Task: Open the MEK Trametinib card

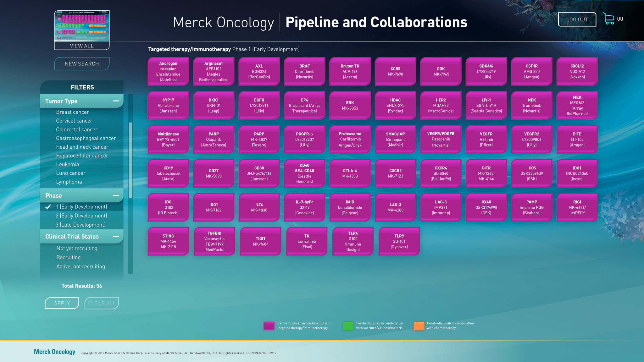Action: pos(532,105)
